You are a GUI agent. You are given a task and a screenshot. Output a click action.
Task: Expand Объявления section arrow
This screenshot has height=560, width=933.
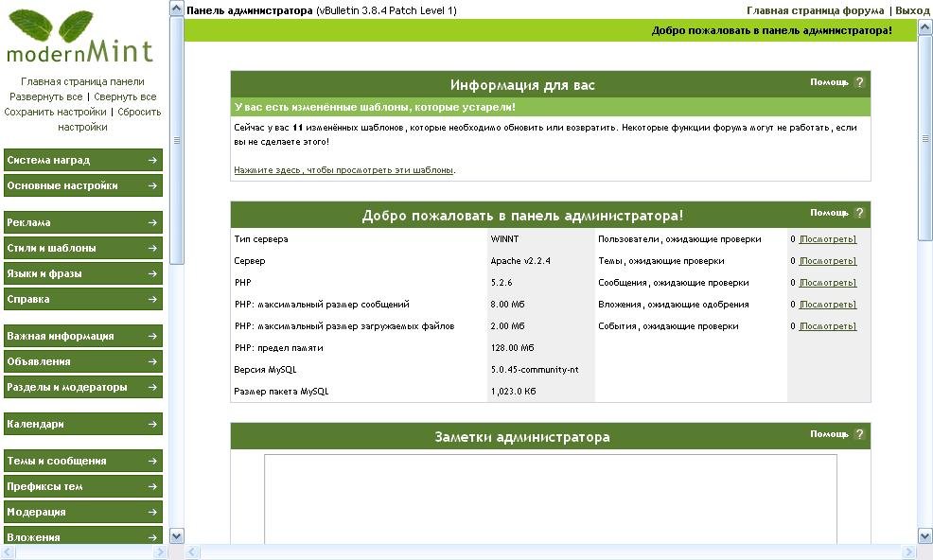point(152,362)
